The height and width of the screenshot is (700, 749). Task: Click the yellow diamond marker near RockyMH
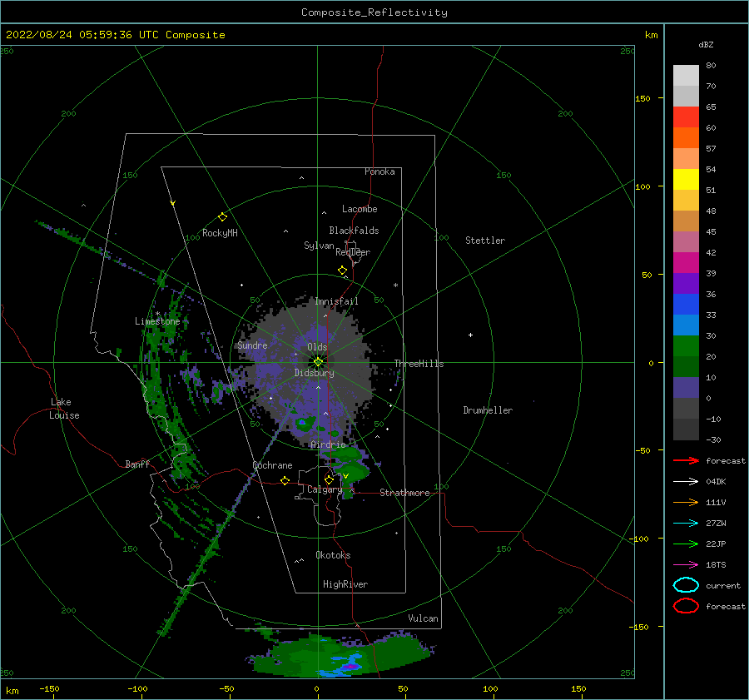coord(222,217)
